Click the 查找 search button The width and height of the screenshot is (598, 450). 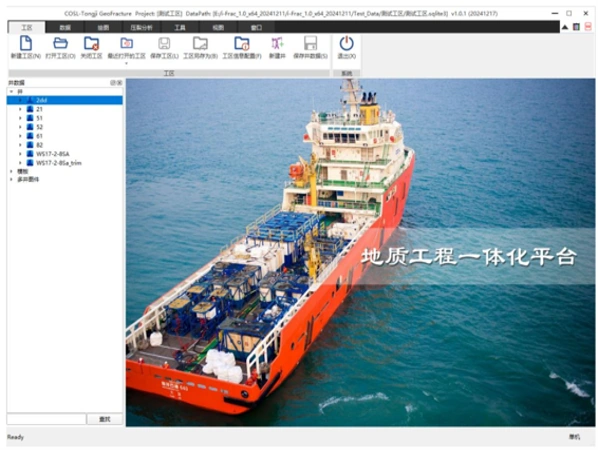coord(105,419)
